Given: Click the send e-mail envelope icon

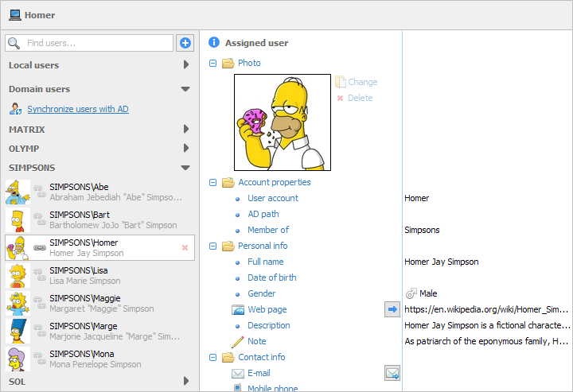Looking at the screenshot, I should click(x=392, y=373).
